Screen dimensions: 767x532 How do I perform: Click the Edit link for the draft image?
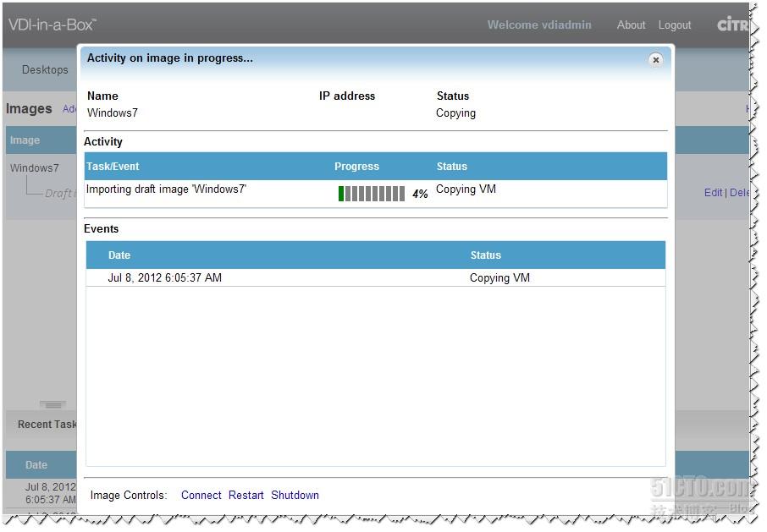tap(713, 193)
